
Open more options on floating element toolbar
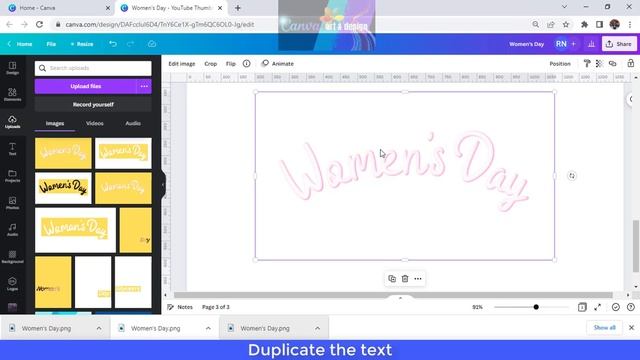tap(418, 279)
